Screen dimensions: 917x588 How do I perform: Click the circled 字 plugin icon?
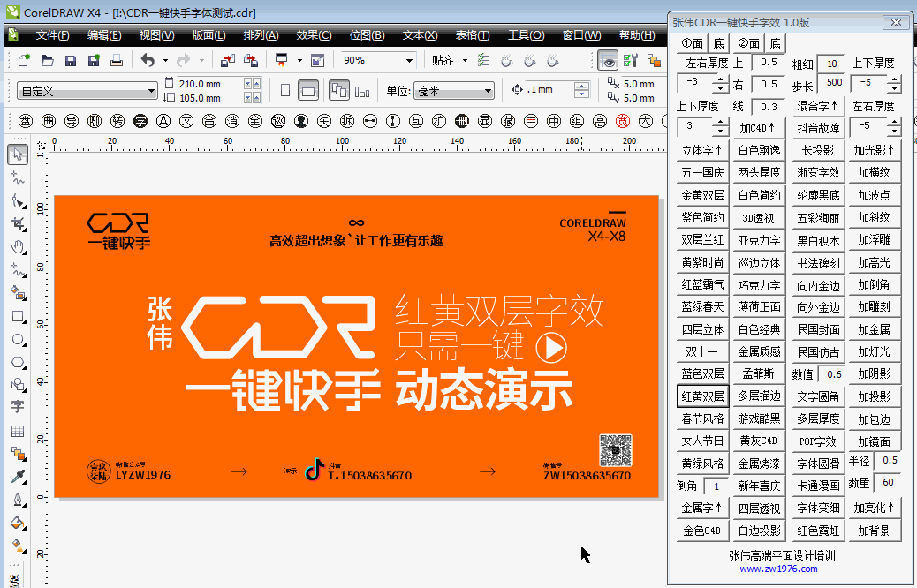[x=140, y=121]
